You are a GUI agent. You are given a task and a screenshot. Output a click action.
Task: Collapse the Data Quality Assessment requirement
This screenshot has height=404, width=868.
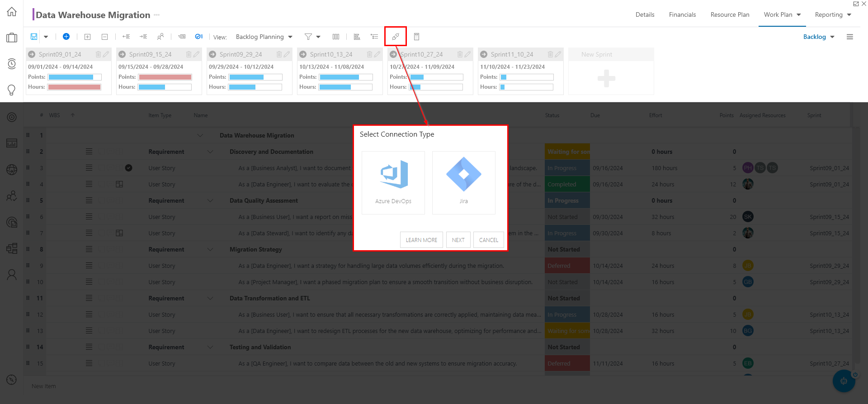(210, 200)
